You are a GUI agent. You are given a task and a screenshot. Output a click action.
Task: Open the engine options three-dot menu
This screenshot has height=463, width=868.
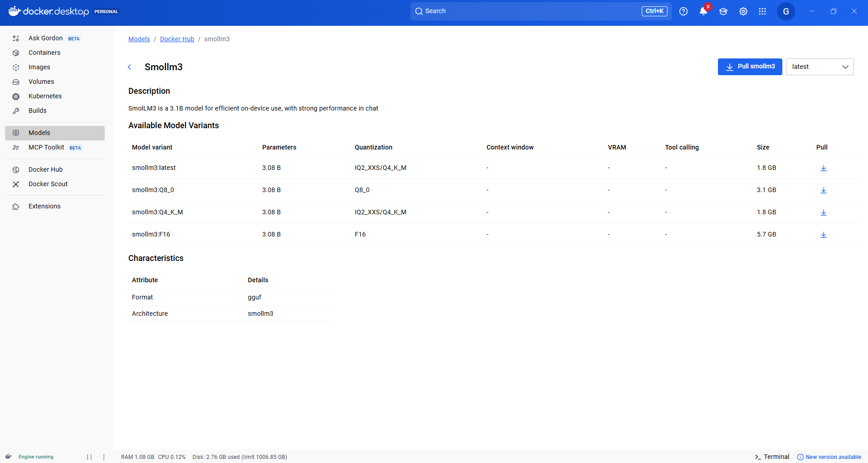(104, 457)
